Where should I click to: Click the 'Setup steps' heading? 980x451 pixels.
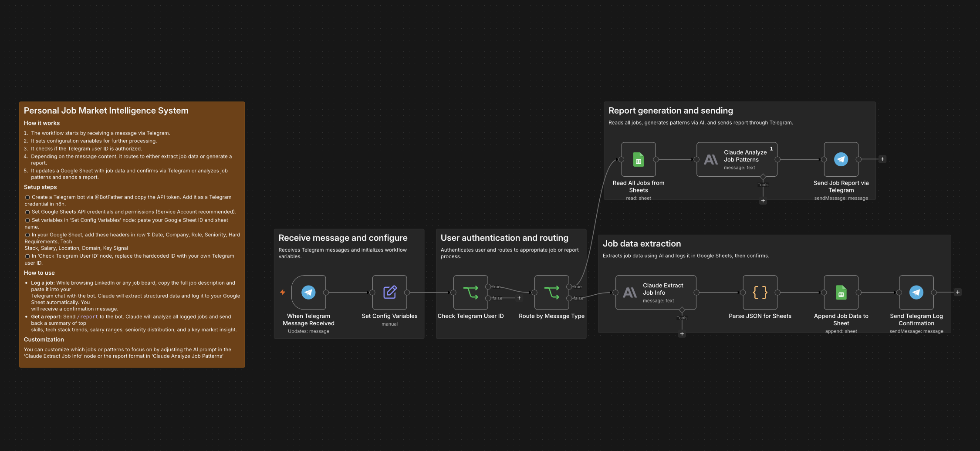pos(40,187)
